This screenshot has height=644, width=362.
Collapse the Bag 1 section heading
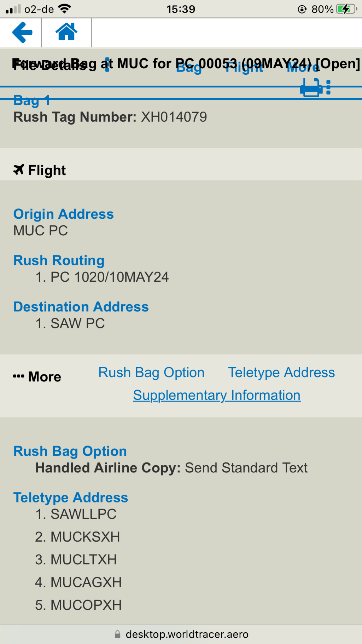(32, 100)
